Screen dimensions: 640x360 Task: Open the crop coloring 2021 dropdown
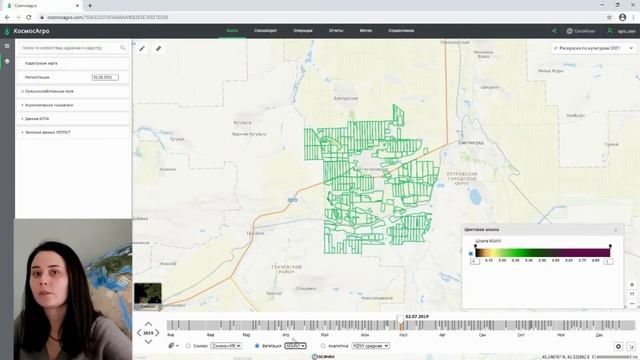[593, 48]
